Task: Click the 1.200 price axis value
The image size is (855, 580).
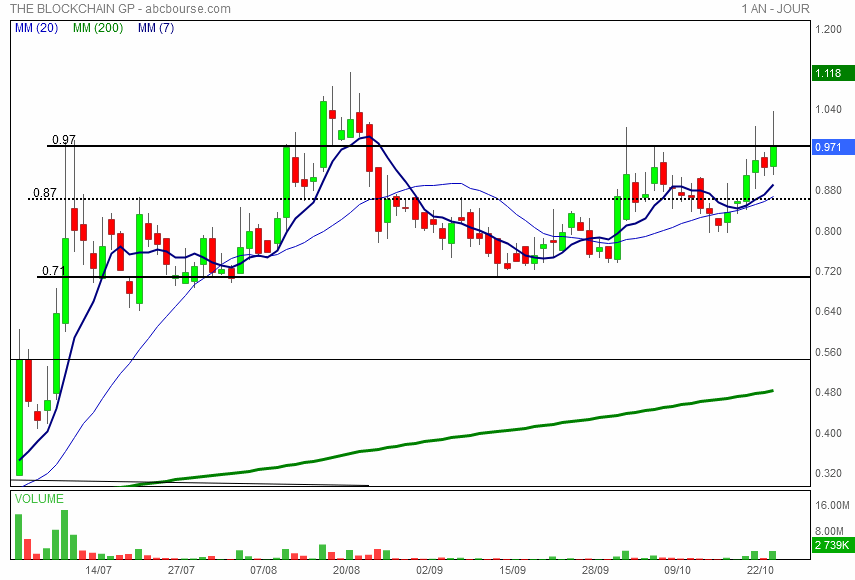Action: pyautogui.click(x=829, y=29)
